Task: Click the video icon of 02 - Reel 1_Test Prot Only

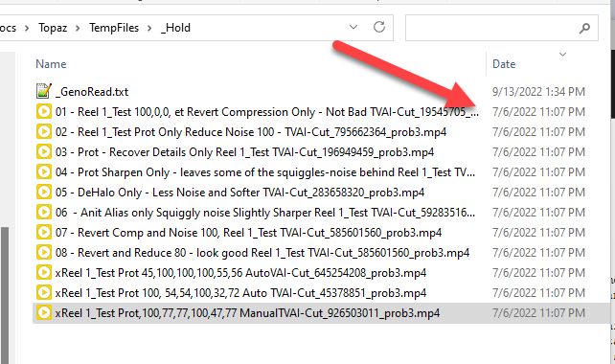Action: coord(43,131)
